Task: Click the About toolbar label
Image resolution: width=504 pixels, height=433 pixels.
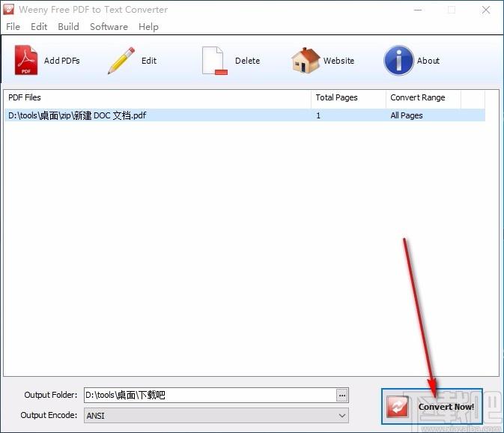Action: coord(428,61)
